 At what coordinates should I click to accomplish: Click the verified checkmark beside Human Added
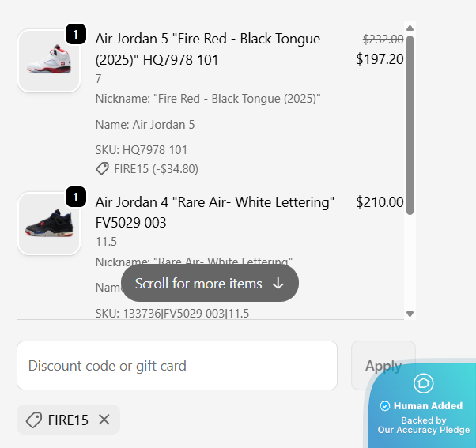click(x=385, y=406)
